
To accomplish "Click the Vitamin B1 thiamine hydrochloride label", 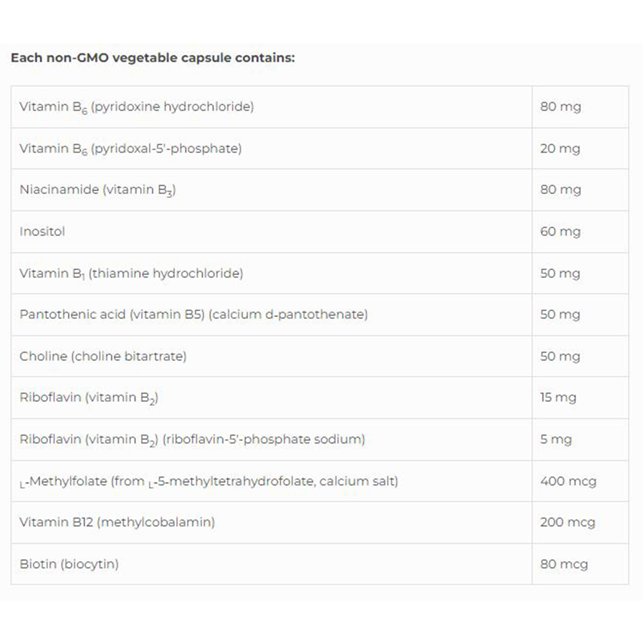I will pos(131,274).
